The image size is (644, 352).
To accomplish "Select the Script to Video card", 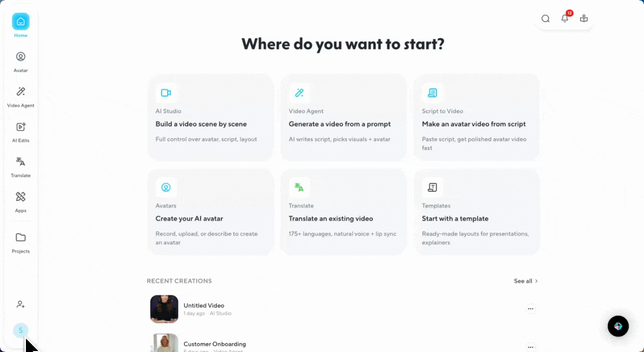I will tap(477, 117).
